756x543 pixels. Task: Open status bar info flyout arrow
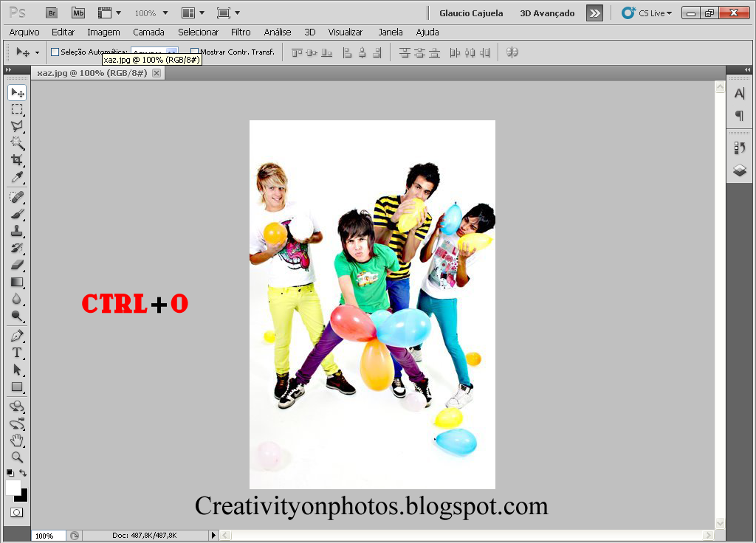click(213, 535)
